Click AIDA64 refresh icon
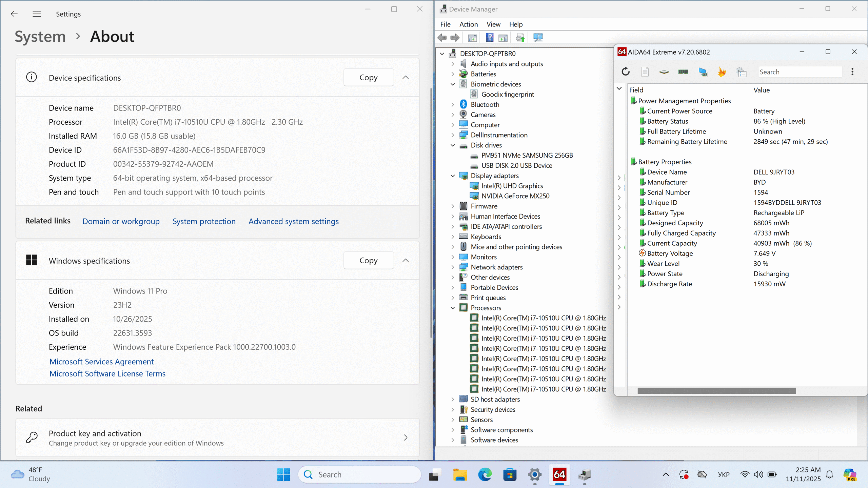The height and width of the screenshot is (488, 868). coord(626,72)
